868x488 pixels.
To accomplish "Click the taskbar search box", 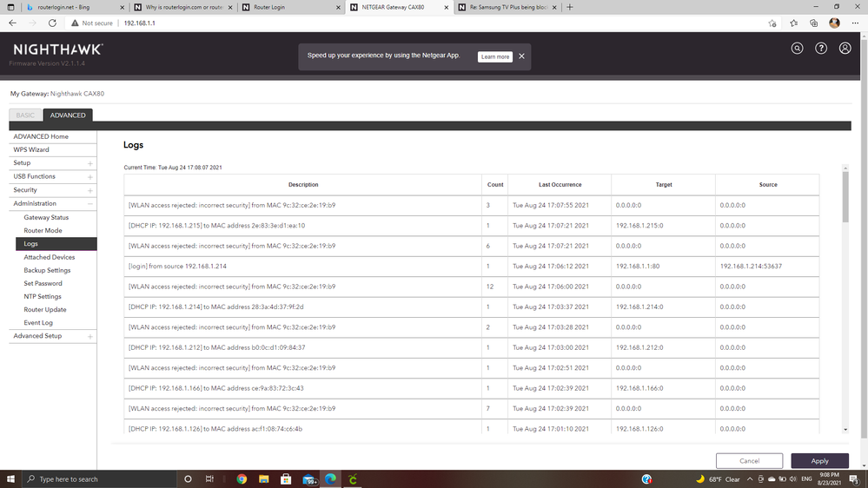I will [x=100, y=479].
